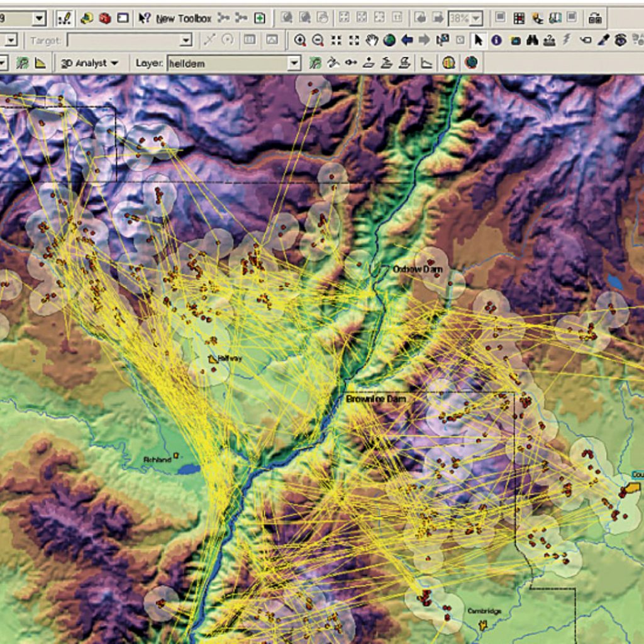644x644 pixels.
Task: Open the Find binoculars tool
Action: (x=532, y=40)
